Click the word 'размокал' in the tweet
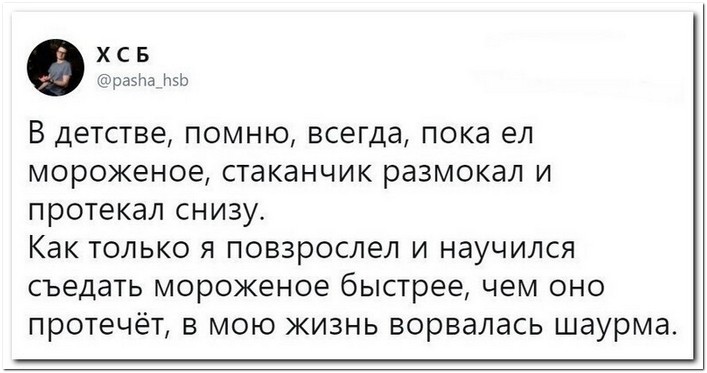 click(x=453, y=172)
